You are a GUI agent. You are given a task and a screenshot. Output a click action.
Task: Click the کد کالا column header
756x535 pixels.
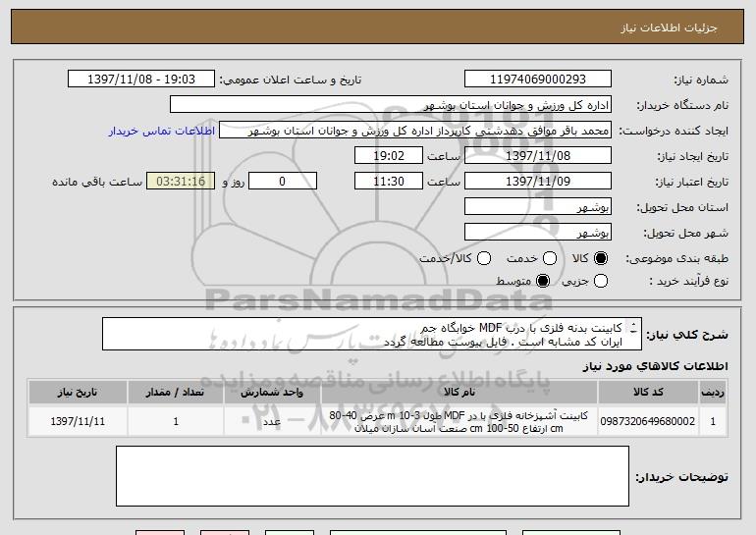point(648,393)
